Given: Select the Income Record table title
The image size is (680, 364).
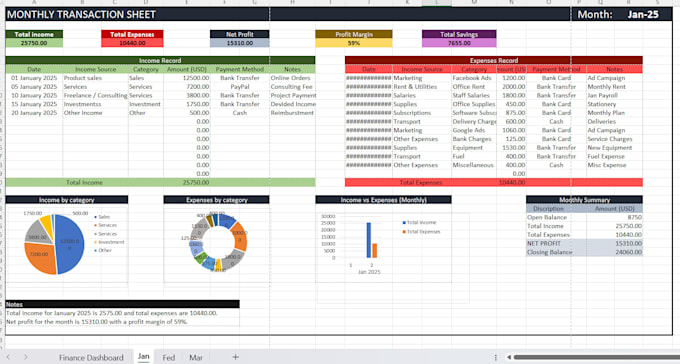Looking at the screenshot, I should coord(160,60).
